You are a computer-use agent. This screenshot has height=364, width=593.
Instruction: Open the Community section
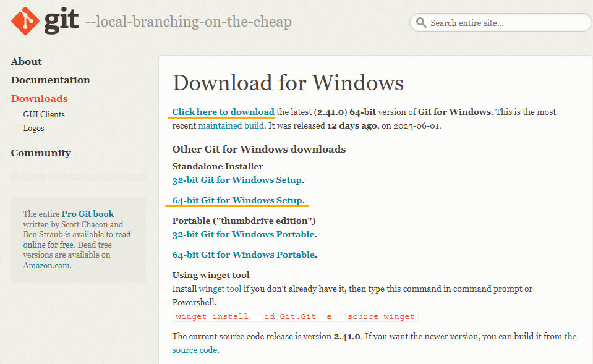click(x=41, y=153)
